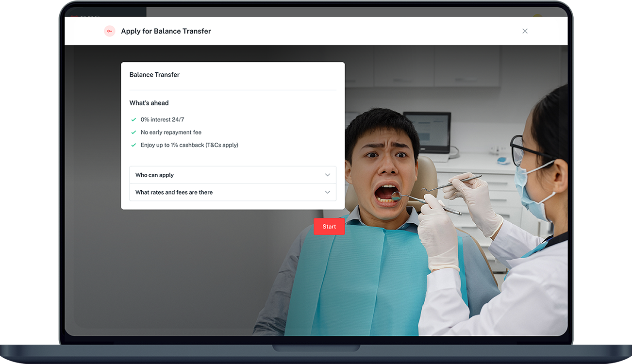This screenshot has width=632, height=364.
Task: Click the Apply for Balance Transfer title
Action: (x=166, y=31)
